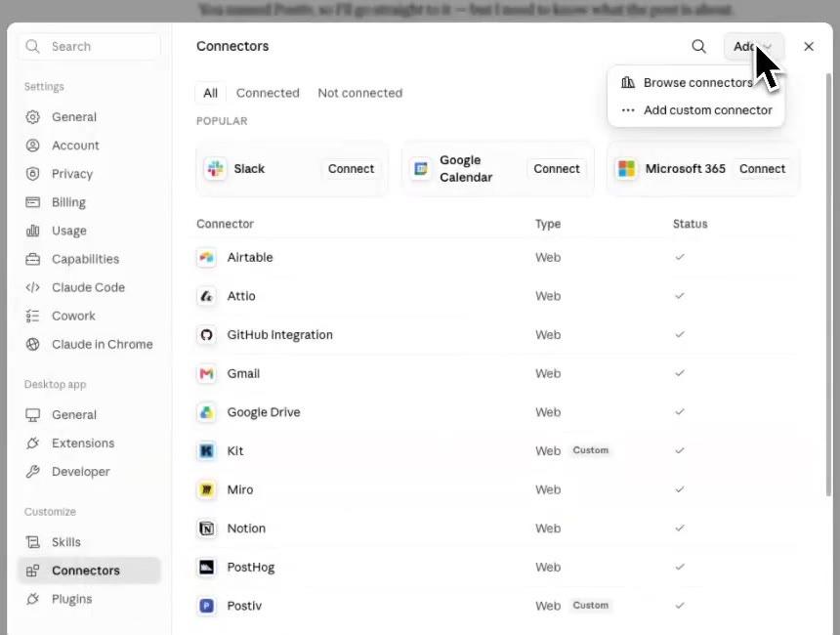Click the Microsoft 365 logo icon
Image resolution: width=840 pixels, height=635 pixels.
[626, 169]
